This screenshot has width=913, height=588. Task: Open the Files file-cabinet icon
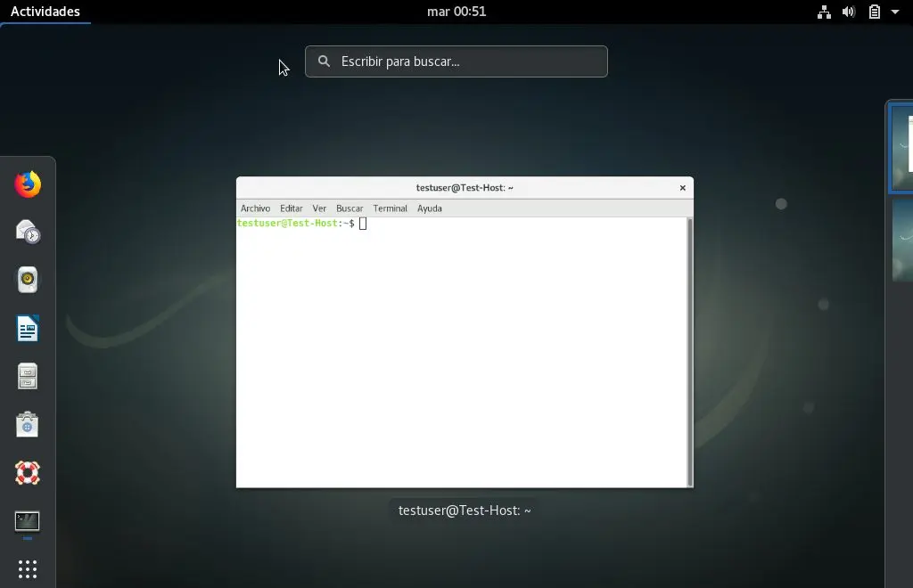click(27, 376)
